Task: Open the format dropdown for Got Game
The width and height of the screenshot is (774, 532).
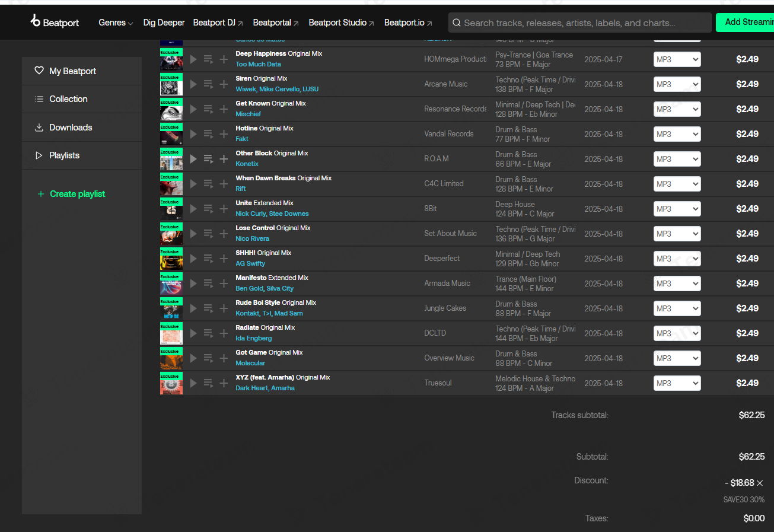Action: pyautogui.click(x=677, y=358)
